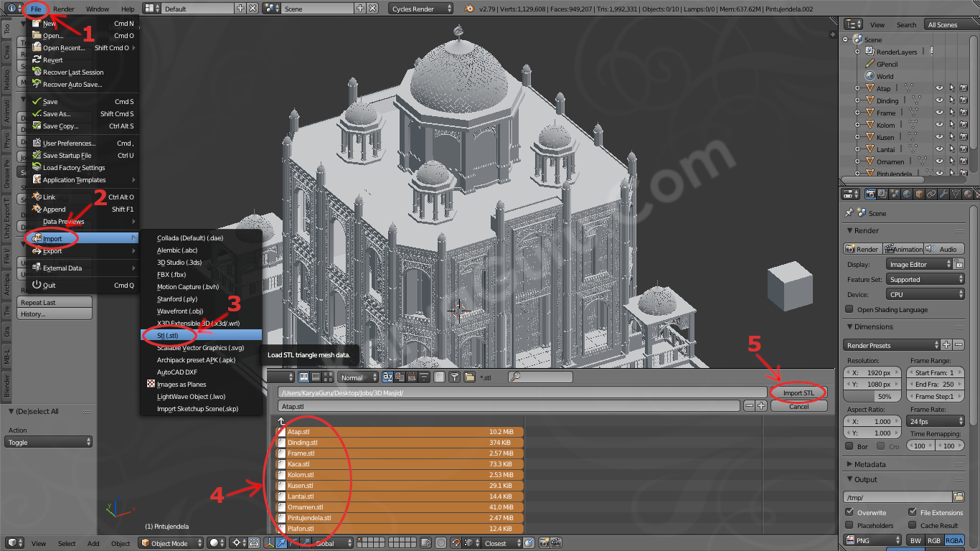Select the Ornamen.stl file in list

coord(305,507)
